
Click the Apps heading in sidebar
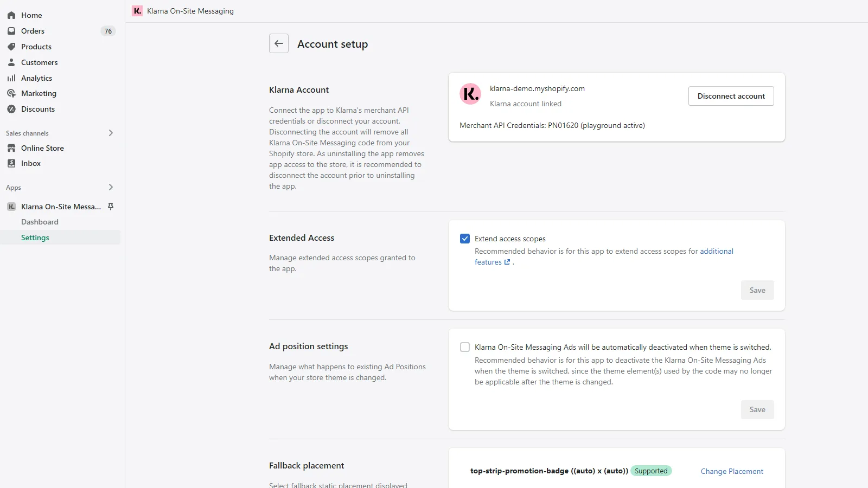(14, 188)
